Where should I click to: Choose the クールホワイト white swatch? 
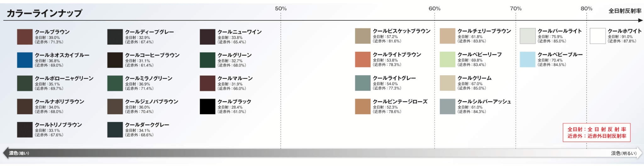pyautogui.click(x=598, y=36)
